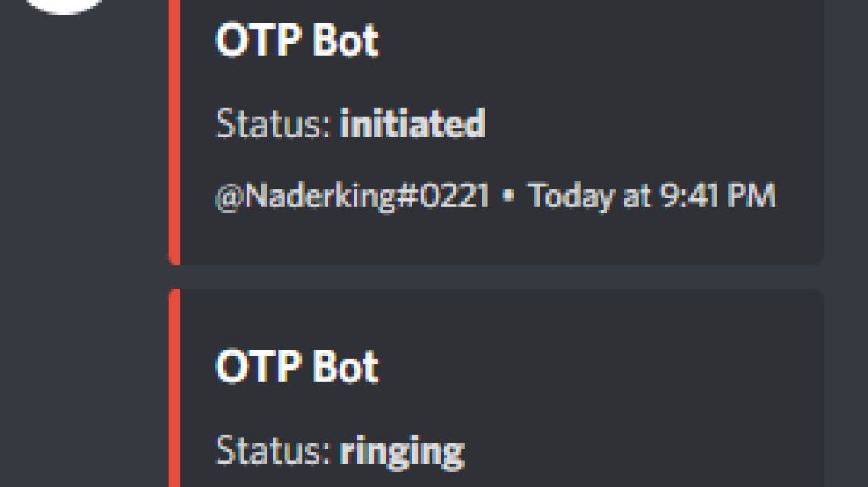The image size is (868, 487).
Task: Click empty space right of Status initiated
Action: click(653, 123)
